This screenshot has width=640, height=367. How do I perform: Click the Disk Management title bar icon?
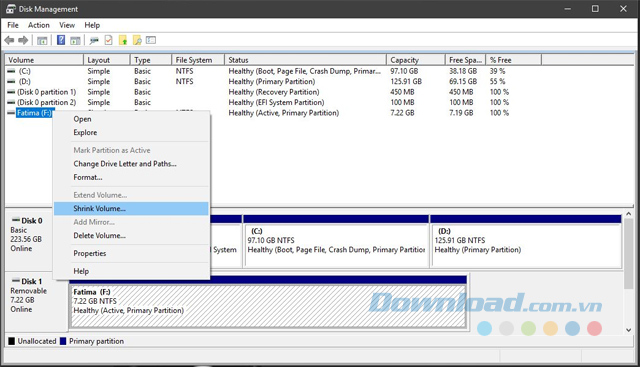coord(11,9)
